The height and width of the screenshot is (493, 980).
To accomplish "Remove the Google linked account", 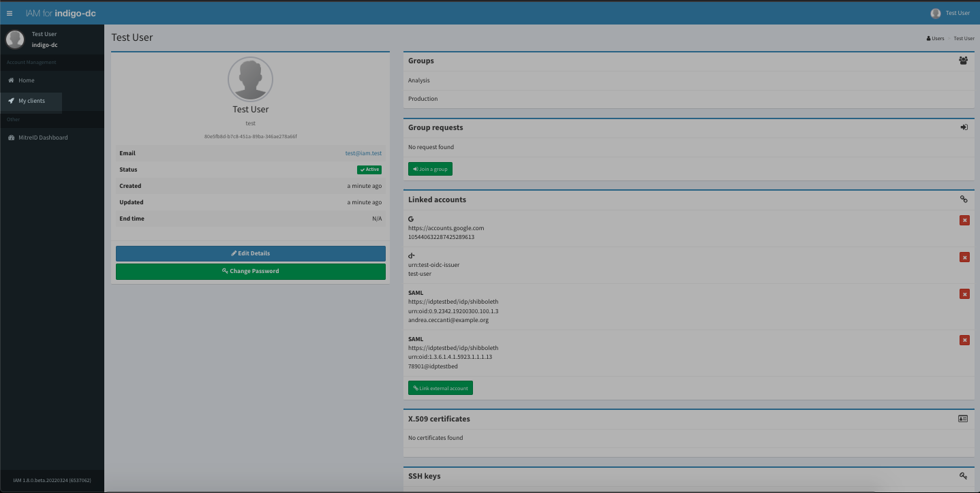I will click(964, 220).
